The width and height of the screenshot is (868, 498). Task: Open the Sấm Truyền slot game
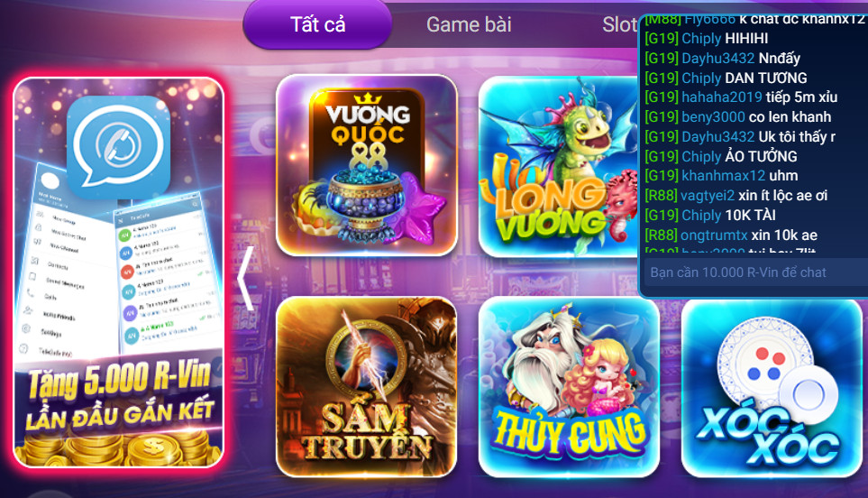(x=367, y=387)
